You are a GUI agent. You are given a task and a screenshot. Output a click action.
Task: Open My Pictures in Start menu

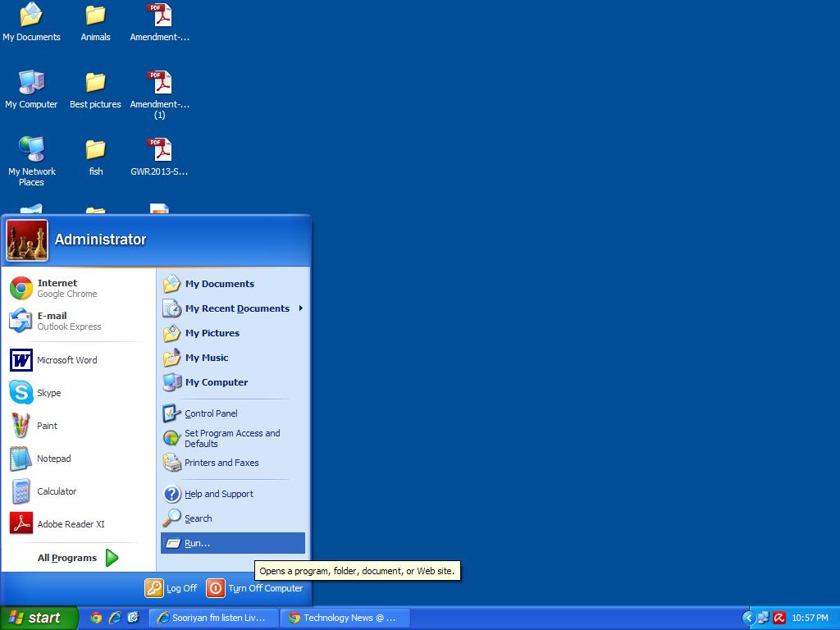point(233,333)
